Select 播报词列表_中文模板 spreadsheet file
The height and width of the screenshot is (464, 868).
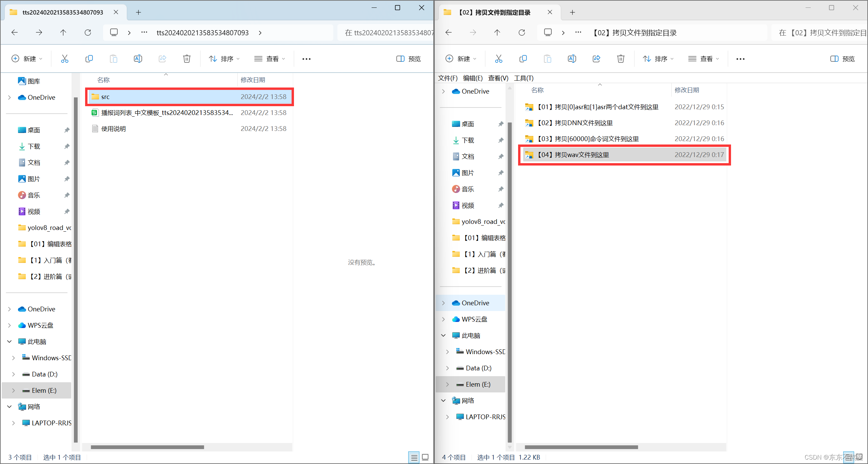tap(190, 113)
